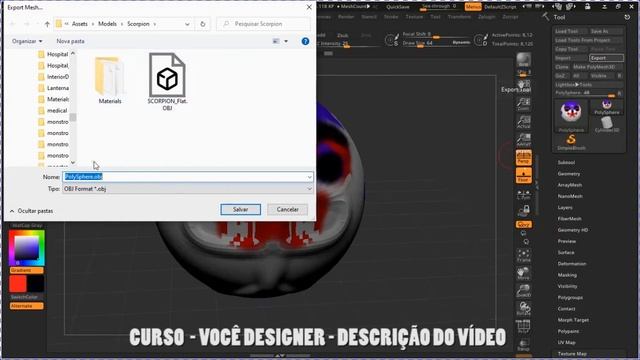Open the Zscript menu in ZBrush

click(510, 17)
